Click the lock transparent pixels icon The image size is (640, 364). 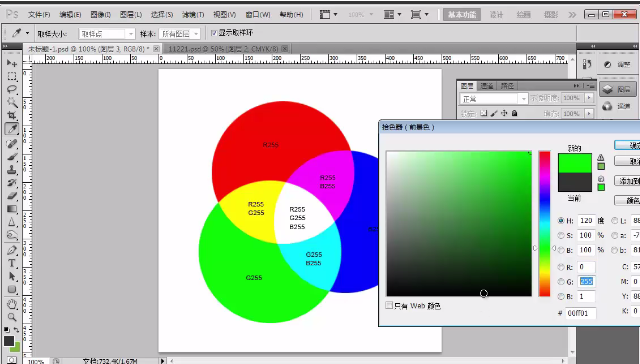point(484,113)
